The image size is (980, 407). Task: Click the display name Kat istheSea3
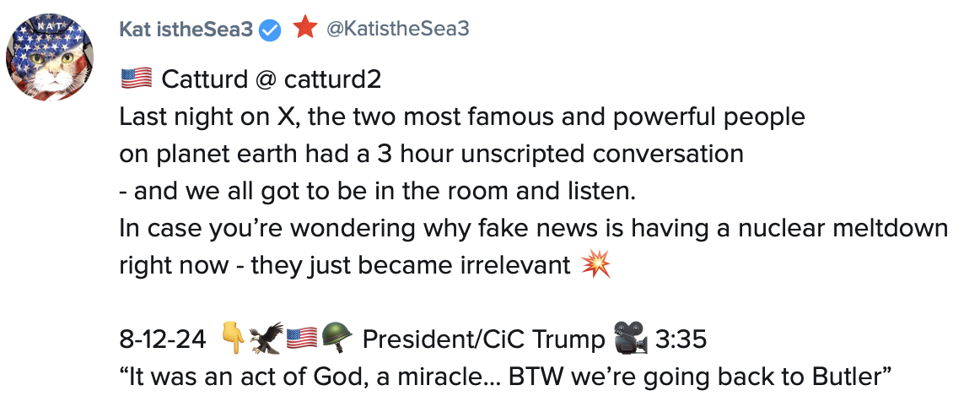[x=186, y=29]
